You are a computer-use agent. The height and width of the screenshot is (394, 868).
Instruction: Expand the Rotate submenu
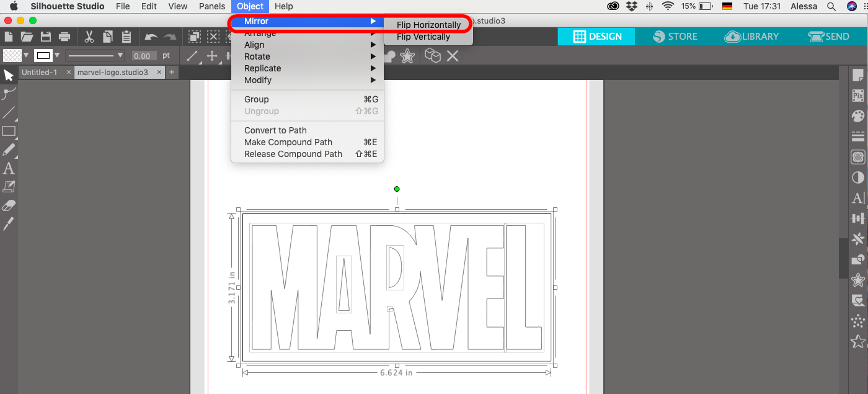coord(308,56)
